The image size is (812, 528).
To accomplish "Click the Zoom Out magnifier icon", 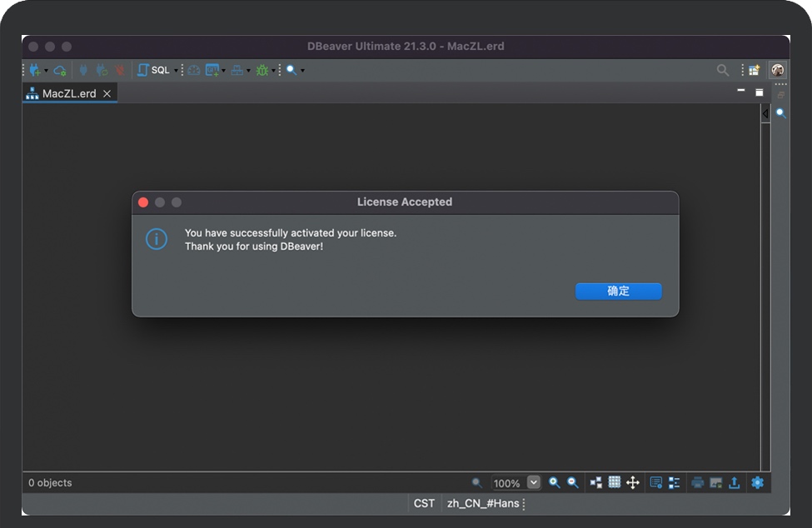I will [573, 482].
